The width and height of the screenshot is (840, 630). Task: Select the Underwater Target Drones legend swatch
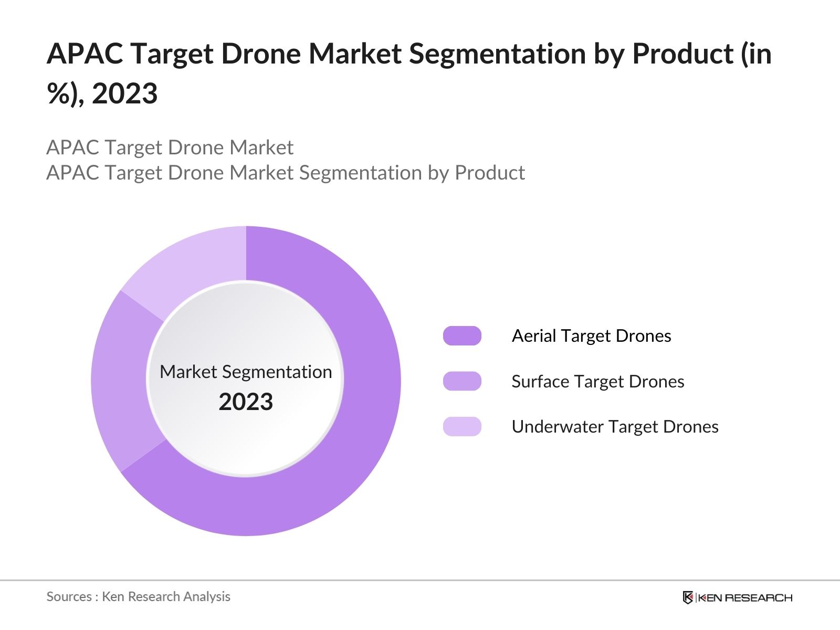[x=462, y=427]
